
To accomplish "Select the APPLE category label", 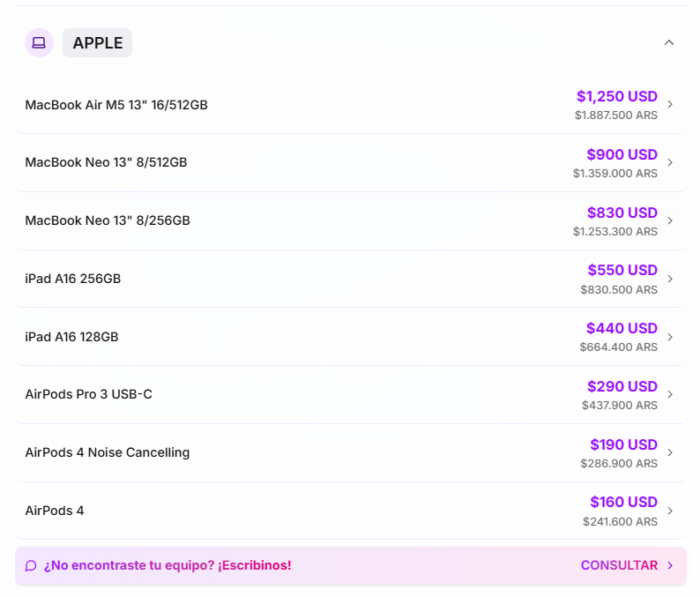I will click(x=97, y=43).
